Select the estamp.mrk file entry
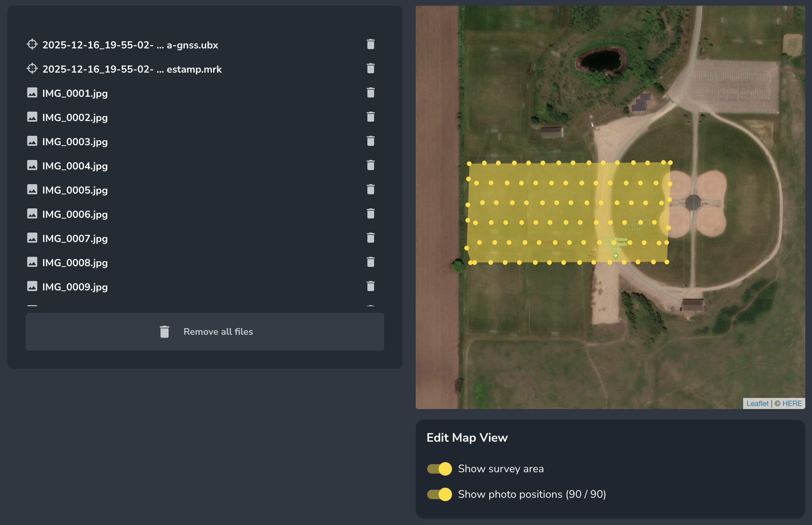The height and width of the screenshot is (525, 812). [132, 69]
